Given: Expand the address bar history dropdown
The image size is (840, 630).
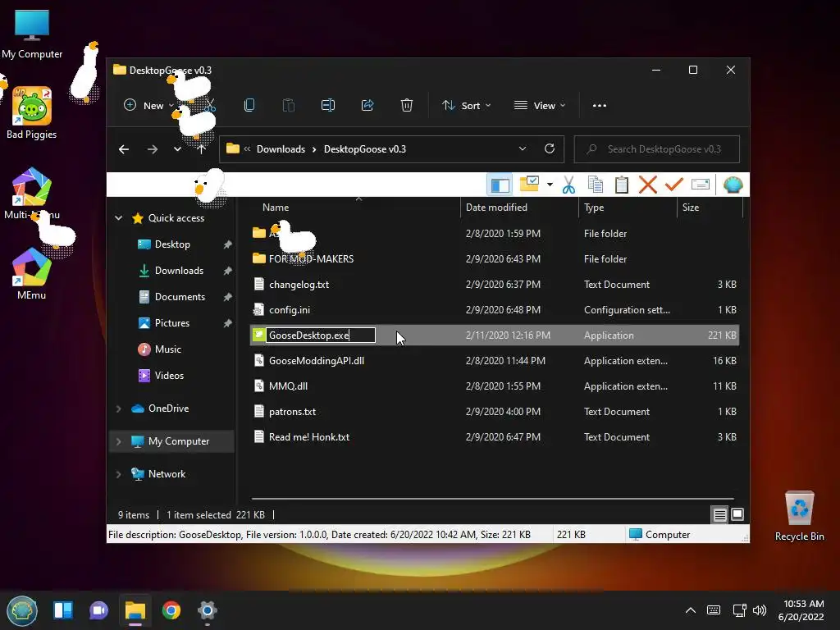Looking at the screenshot, I should click(x=523, y=149).
